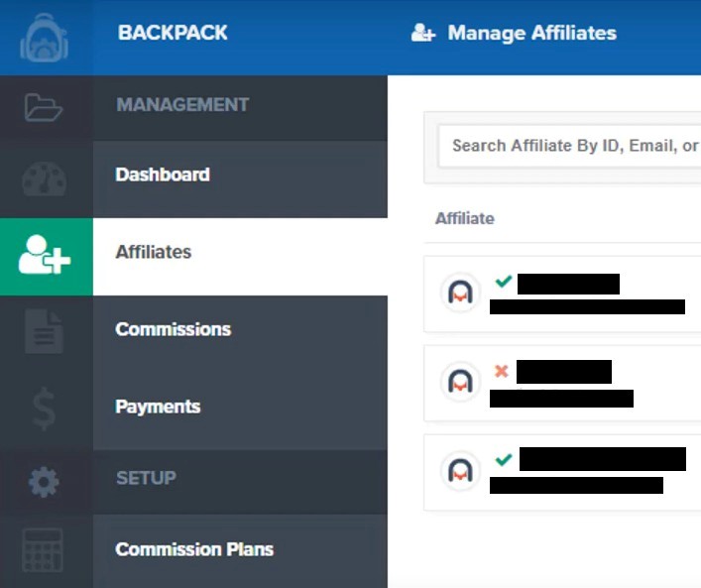Click the green checkmark on third affiliate

pyautogui.click(x=504, y=459)
